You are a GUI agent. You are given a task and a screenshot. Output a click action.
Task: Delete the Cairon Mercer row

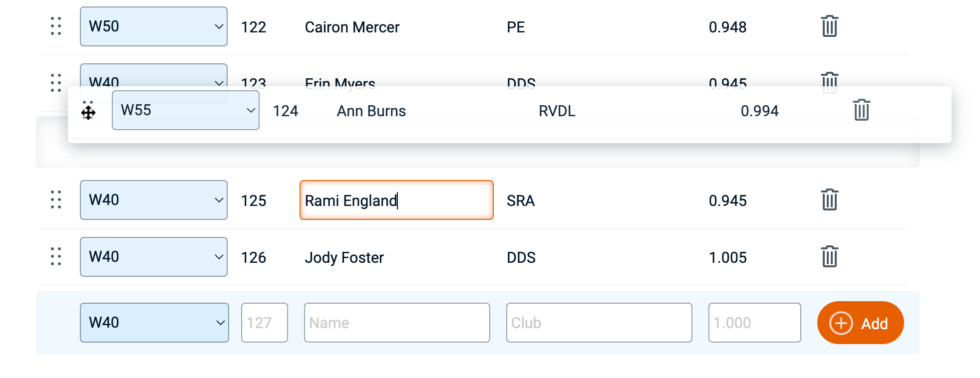click(829, 26)
